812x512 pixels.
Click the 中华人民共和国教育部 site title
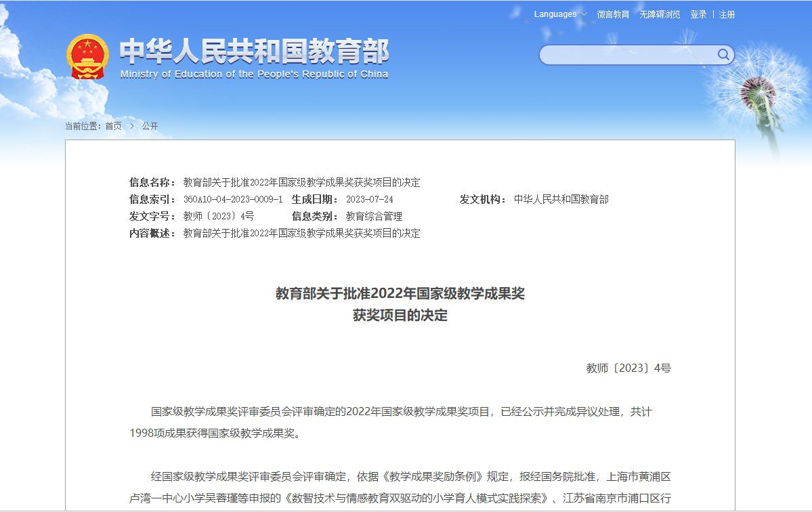coord(254,51)
